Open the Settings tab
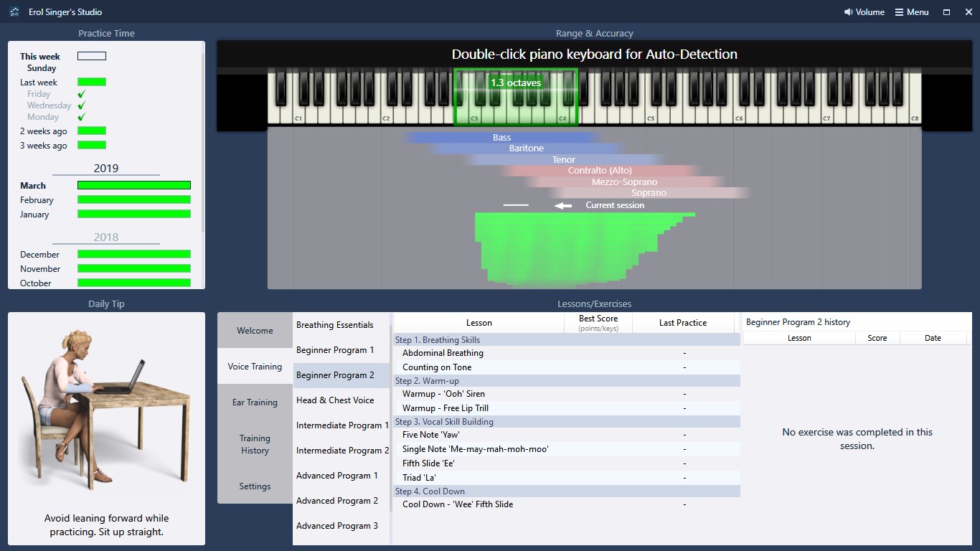Viewport: 980px width, 551px height. [x=254, y=486]
